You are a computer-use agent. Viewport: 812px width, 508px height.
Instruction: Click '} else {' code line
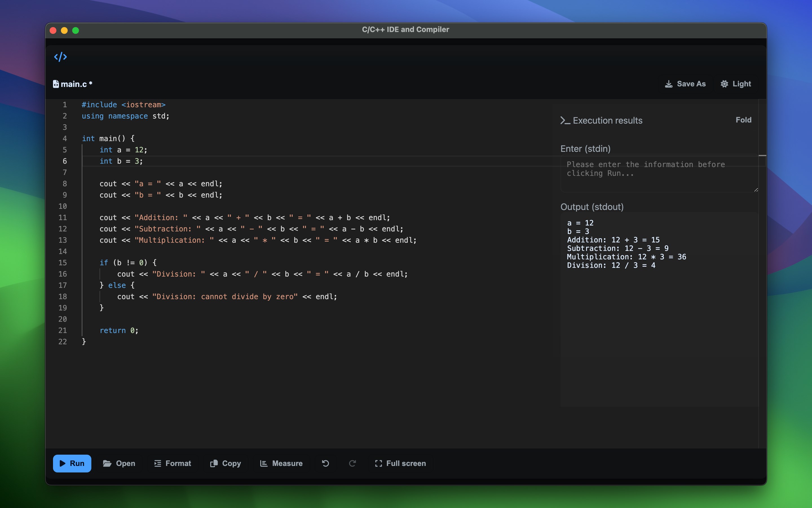[x=117, y=285]
